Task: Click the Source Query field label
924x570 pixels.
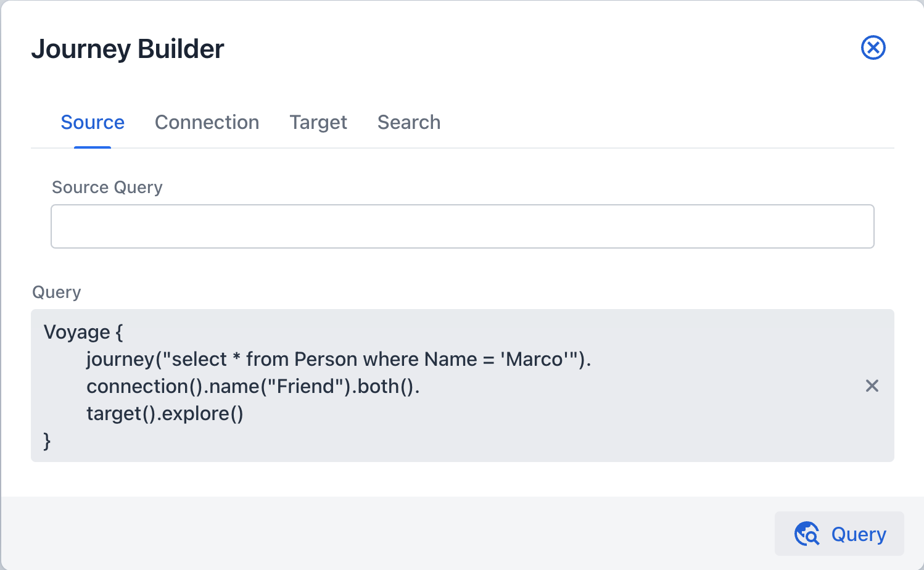Action: tap(107, 187)
